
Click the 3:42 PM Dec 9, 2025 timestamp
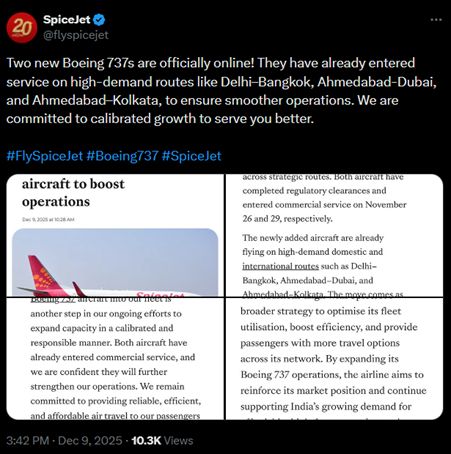pos(64,441)
